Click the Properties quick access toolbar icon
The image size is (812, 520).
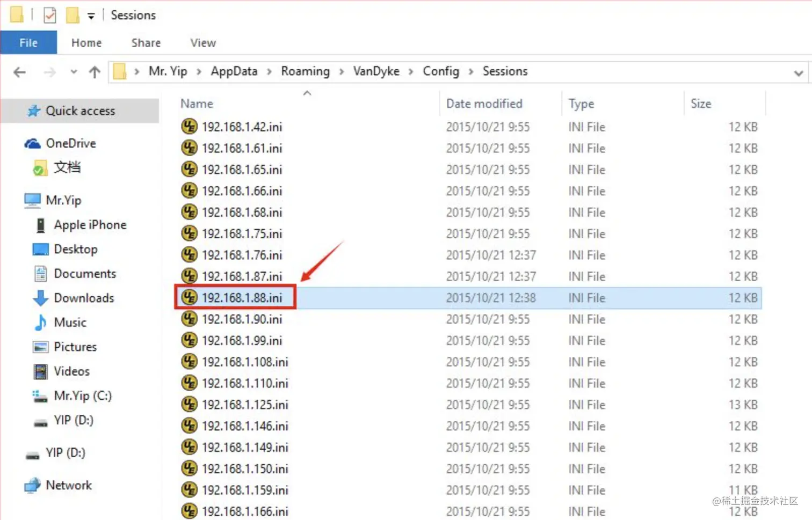(49, 15)
